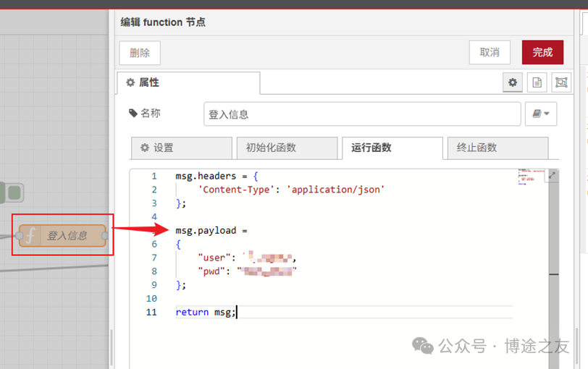This screenshot has height=369, width=588.
Task: Click 取消 button
Action: [490, 52]
